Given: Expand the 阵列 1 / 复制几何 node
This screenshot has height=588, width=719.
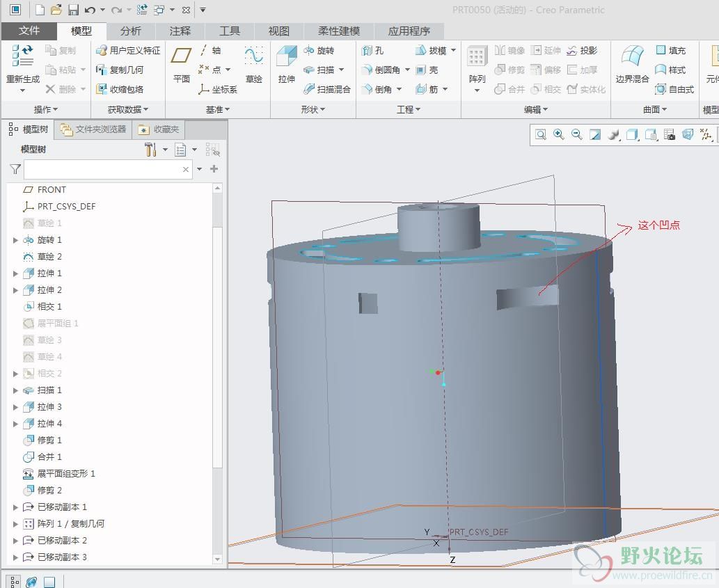Looking at the screenshot, I should coord(15,524).
